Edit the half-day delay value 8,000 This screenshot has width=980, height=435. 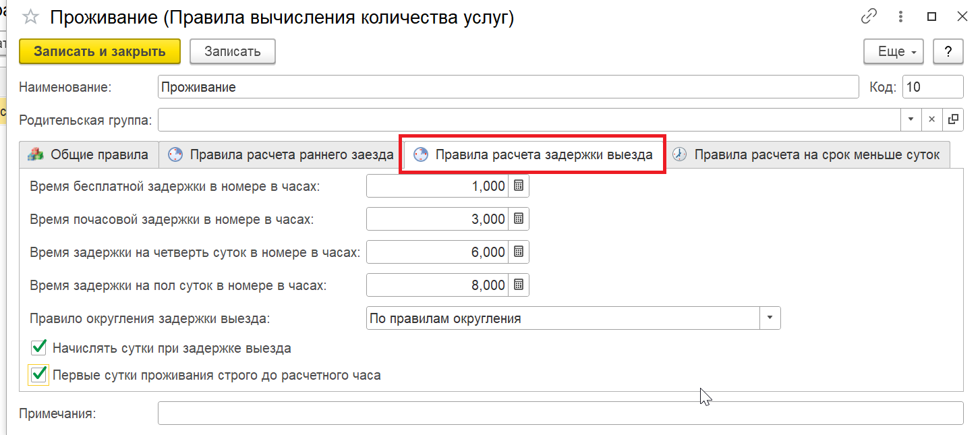(x=438, y=285)
